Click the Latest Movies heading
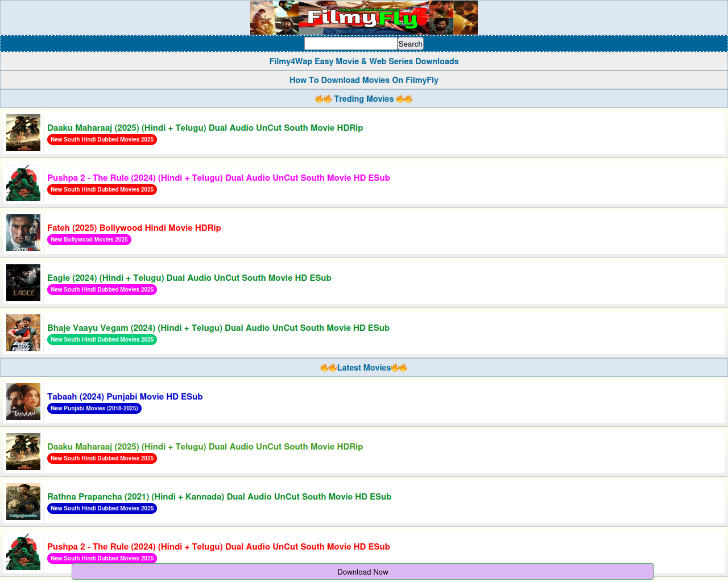The height and width of the screenshot is (582, 728). (364, 368)
